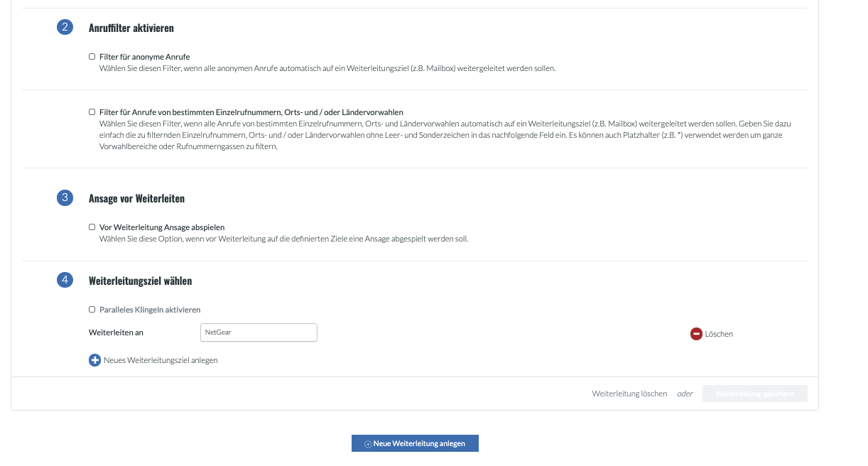The width and height of the screenshot is (868, 466).
Task: Click the step 3 number badge
Action: point(65,198)
